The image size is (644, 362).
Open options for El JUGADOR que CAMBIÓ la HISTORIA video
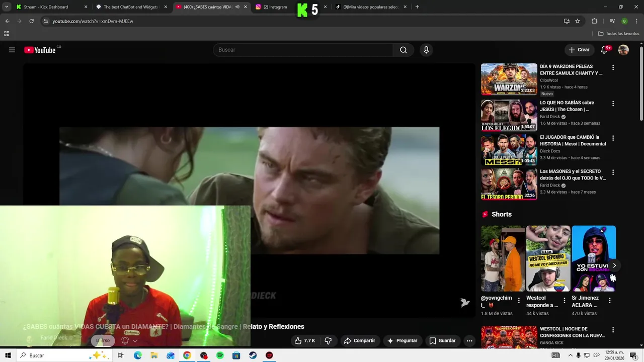coord(613,138)
